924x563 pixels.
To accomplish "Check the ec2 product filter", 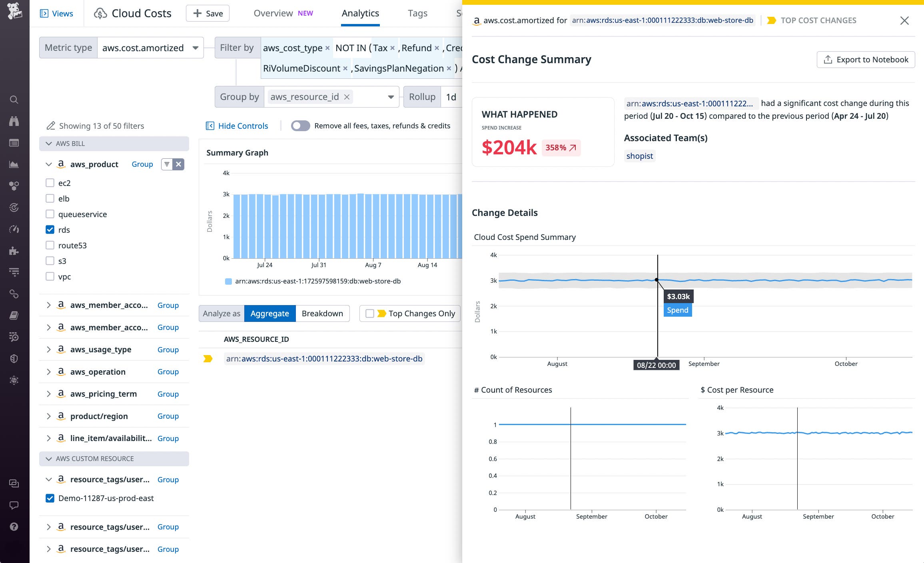I will tap(50, 183).
